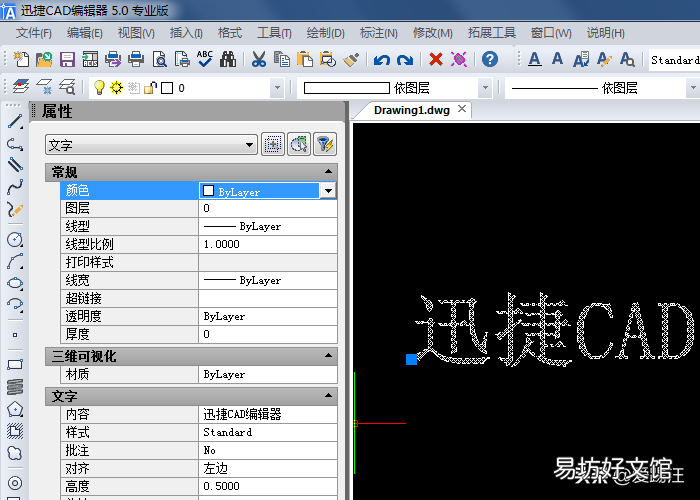Viewport: 700px width, 500px height.
Task: Switch to Drawing1.dwg tab
Action: [x=411, y=110]
